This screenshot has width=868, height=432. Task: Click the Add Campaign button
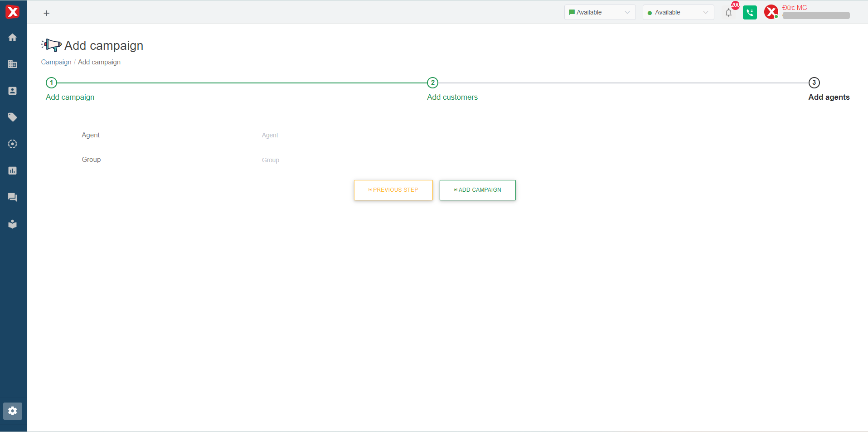point(477,190)
